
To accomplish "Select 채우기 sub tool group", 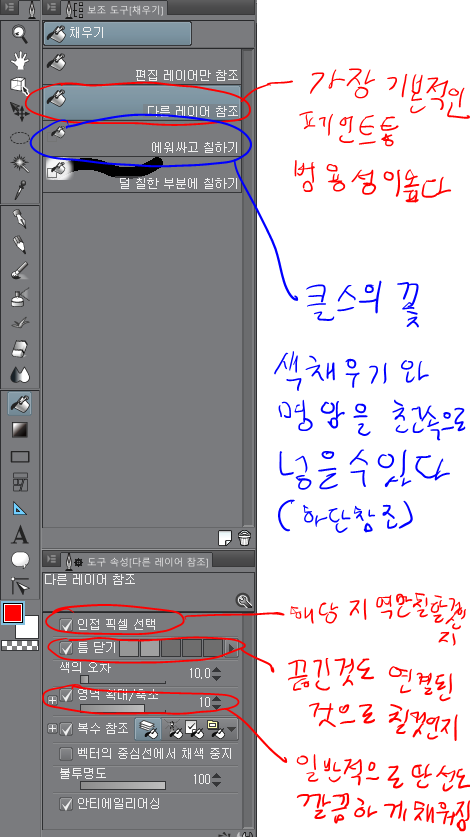I will coord(117,34).
